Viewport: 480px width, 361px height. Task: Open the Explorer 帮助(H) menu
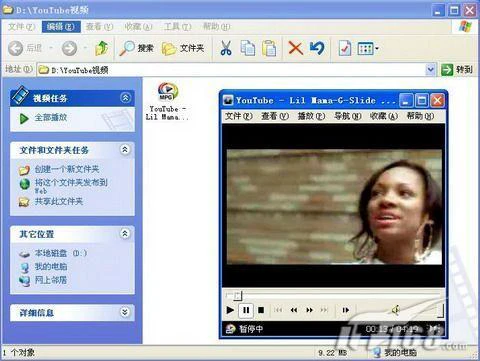click(217, 27)
